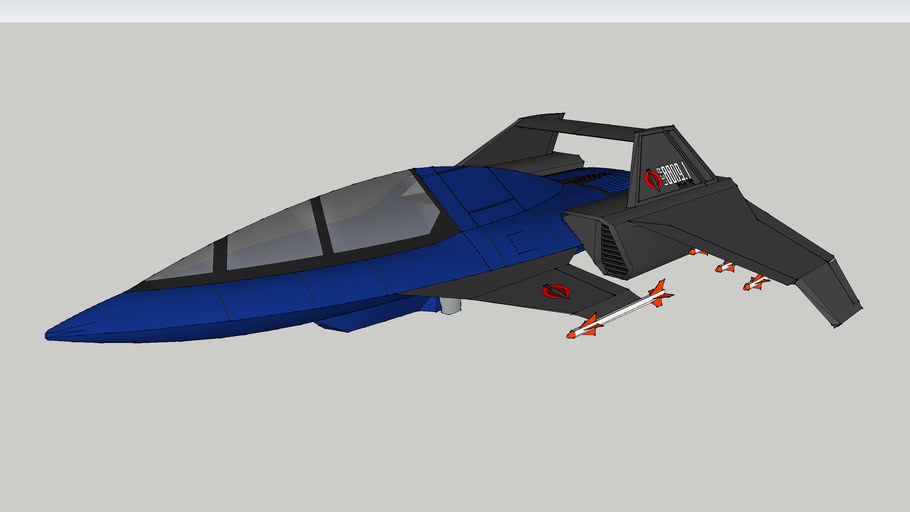Viewport: 910px width, 512px height.
Task: Select the blue ventral fin below the cockpit
Action: click(350, 320)
